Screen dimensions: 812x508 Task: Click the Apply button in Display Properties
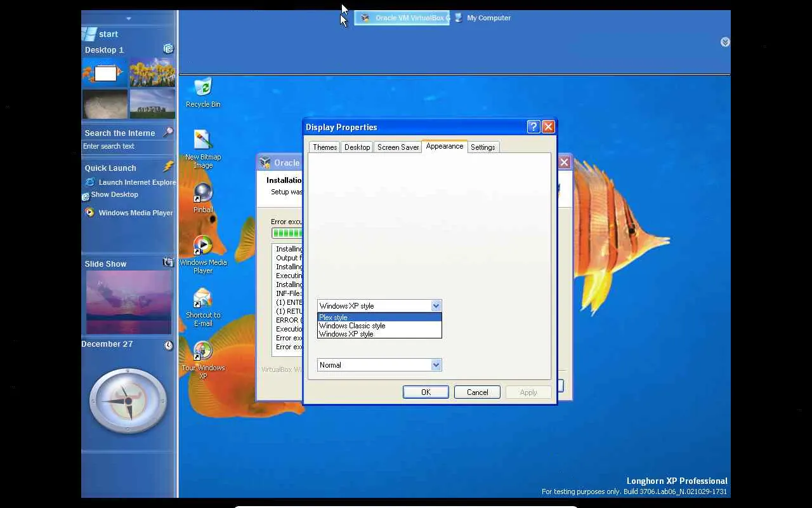click(x=528, y=392)
